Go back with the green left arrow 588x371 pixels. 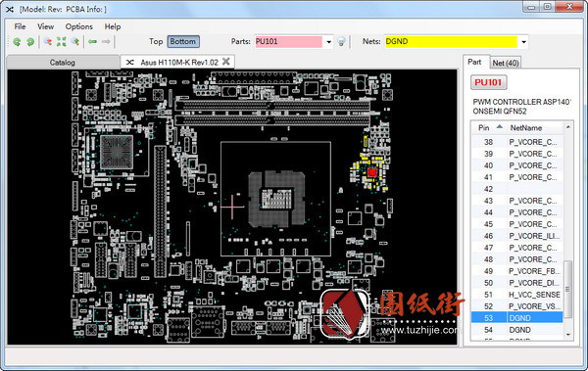[x=93, y=41]
